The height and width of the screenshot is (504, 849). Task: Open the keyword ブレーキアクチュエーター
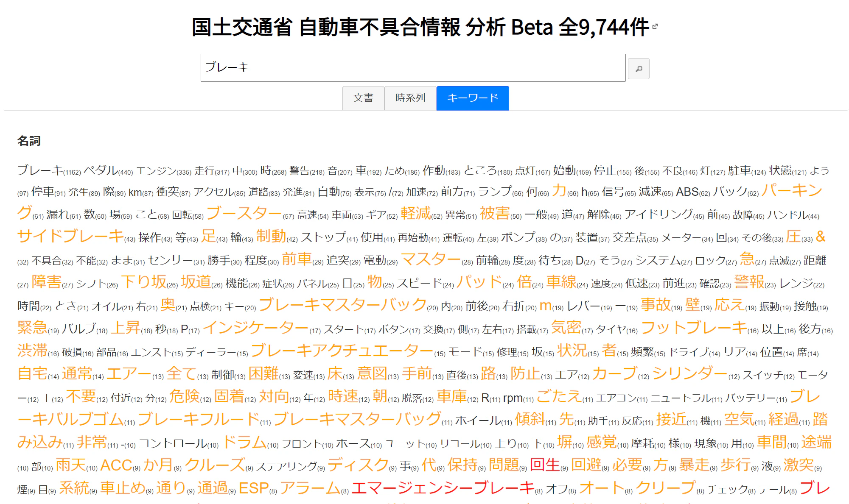[342, 350]
